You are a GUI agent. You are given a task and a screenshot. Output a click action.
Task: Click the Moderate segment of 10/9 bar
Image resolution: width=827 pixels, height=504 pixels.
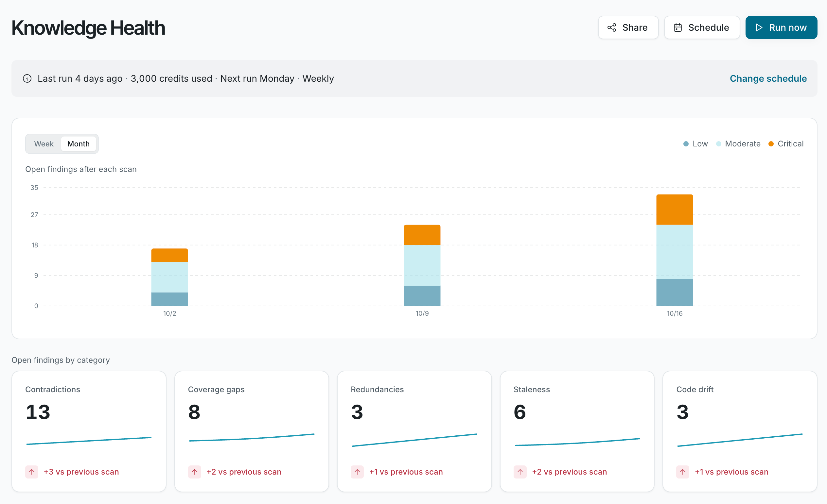pos(422,265)
